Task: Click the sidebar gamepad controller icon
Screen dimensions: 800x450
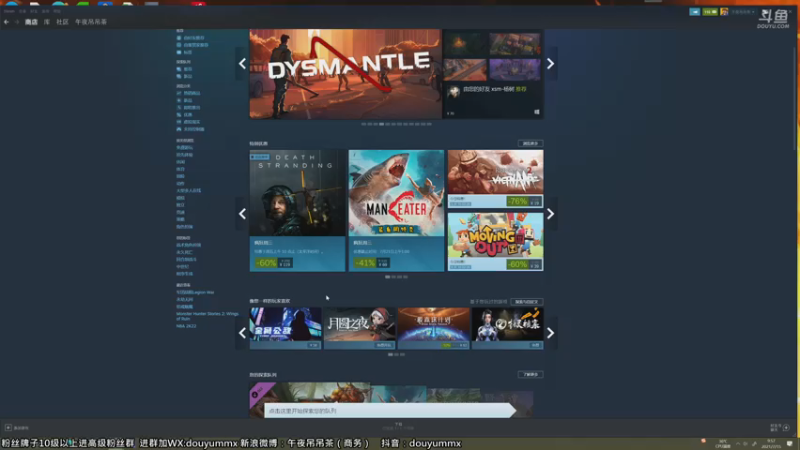Action: [179, 129]
